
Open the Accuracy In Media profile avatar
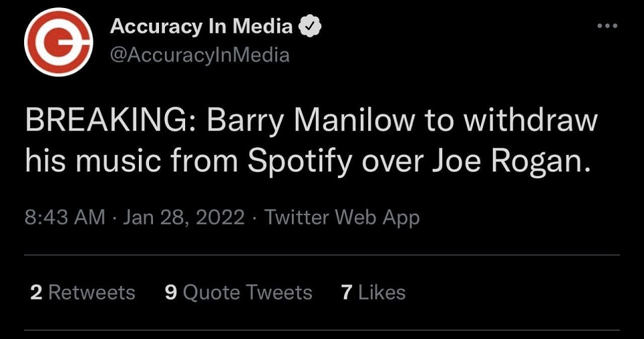point(58,41)
